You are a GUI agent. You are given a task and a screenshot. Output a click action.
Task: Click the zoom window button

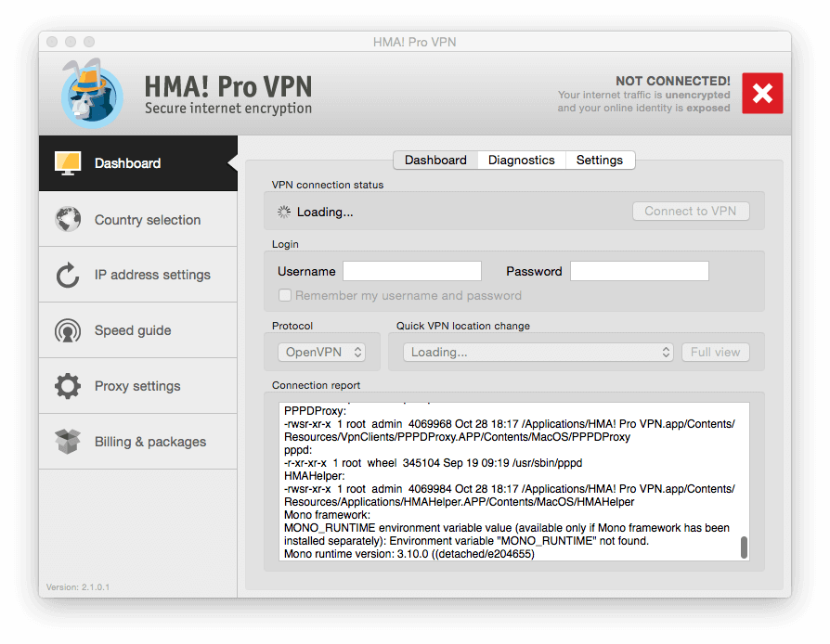pos(89,41)
